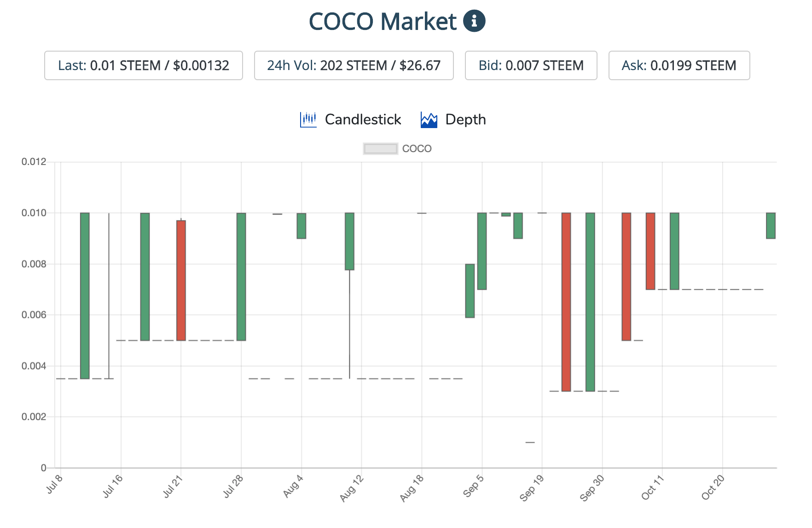Click the rightmost green candle on chart
Viewport: 812px width, 528px height.
pos(771,226)
